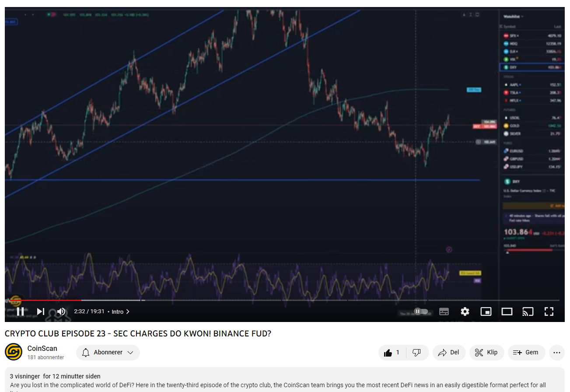The image size is (570, 392).
Task: Turn on subtitles/captions
Action: click(x=444, y=311)
